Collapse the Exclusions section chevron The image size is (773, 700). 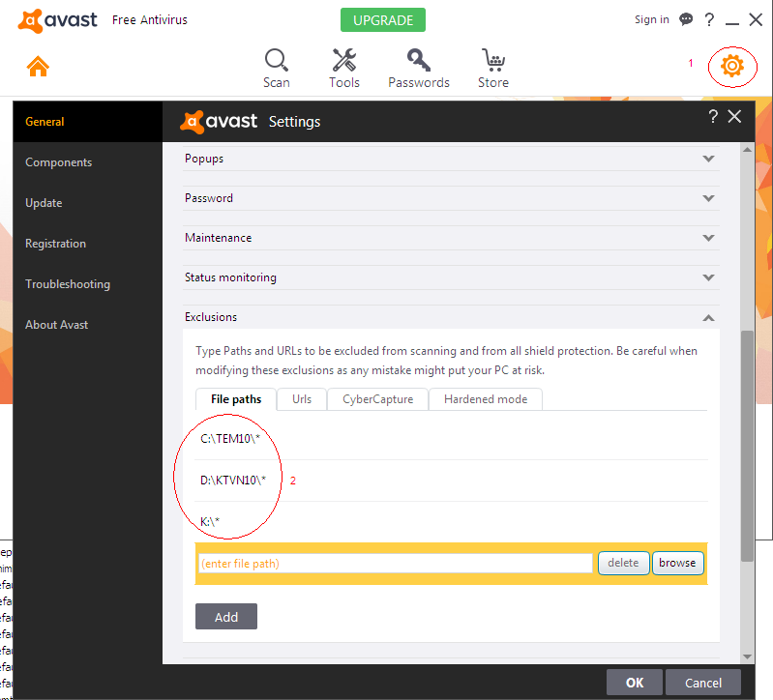pyautogui.click(x=708, y=318)
